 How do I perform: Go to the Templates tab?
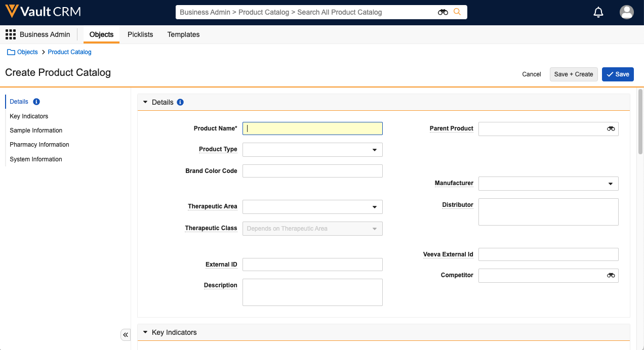[183, 34]
